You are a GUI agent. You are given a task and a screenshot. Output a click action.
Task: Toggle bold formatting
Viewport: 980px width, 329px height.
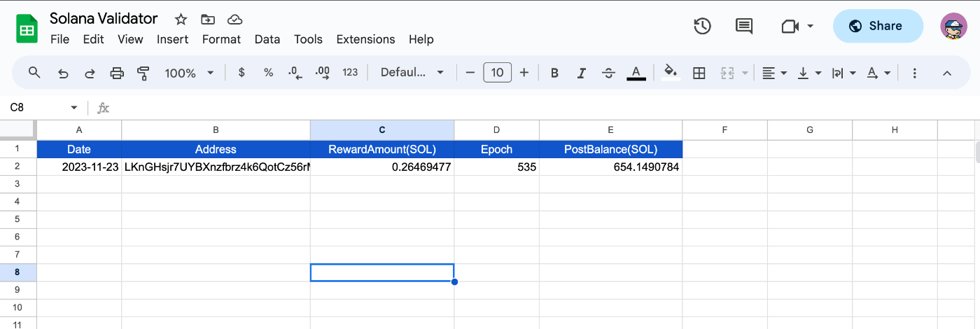(x=554, y=72)
